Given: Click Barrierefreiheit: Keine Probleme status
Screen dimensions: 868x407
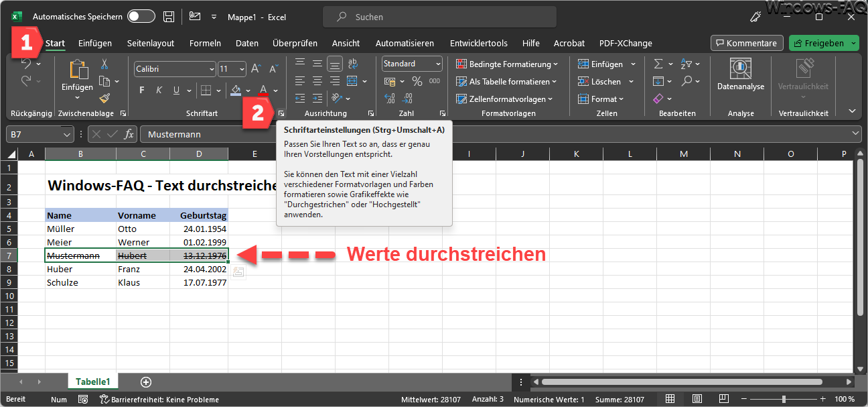Looking at the screenshot, I should [x=159, y=400].
